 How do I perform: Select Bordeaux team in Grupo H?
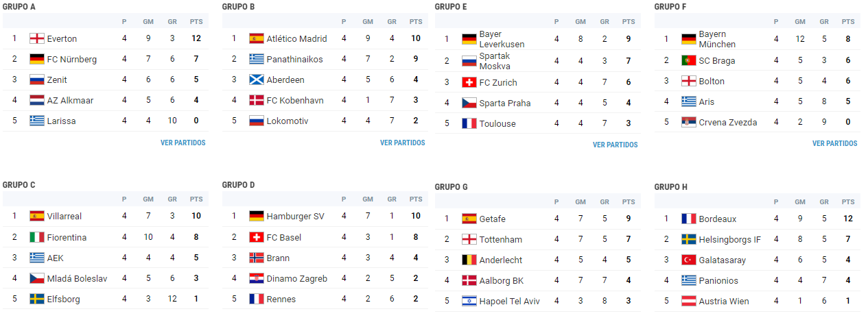(718, 219)
